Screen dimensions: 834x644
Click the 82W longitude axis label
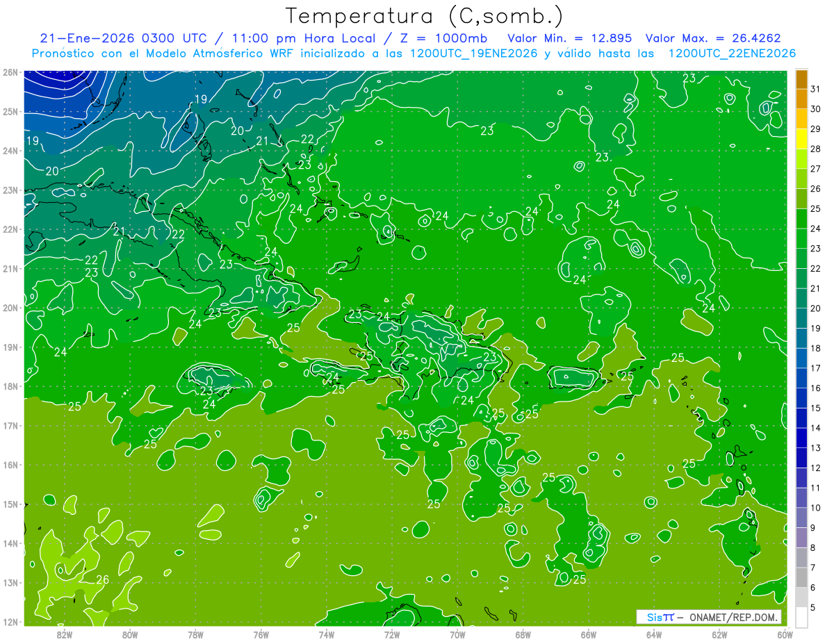pos(65,634)
